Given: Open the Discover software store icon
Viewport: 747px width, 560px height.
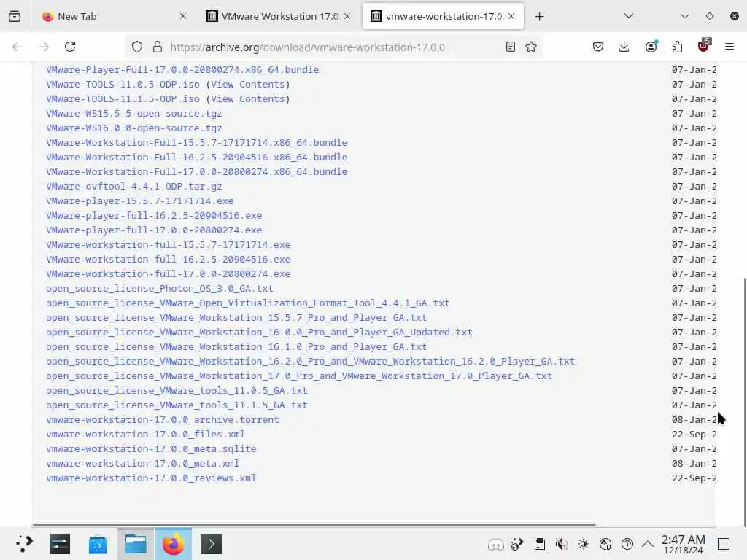Looking at the screenshot, I should (x=97, y=544).
